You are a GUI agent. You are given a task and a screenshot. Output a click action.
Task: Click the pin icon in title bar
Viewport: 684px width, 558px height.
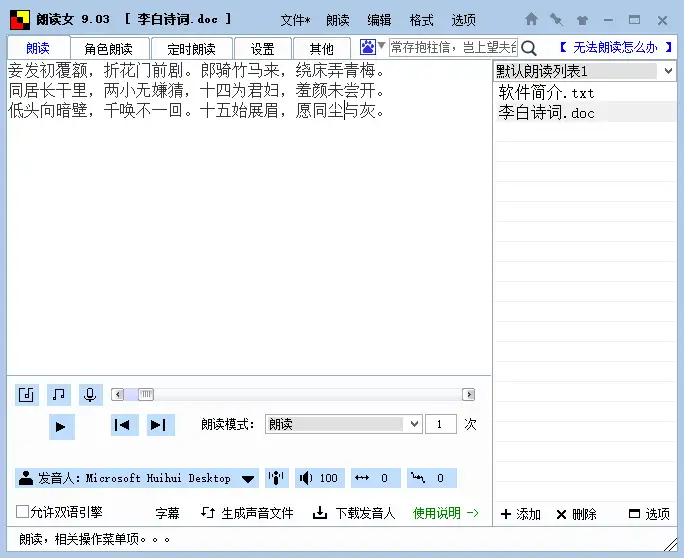[556, 19]
